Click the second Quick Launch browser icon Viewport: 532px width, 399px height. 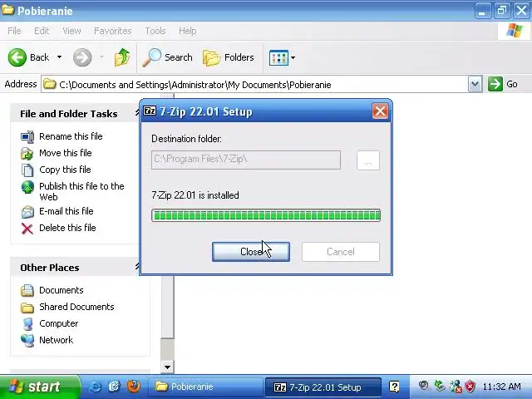[115, 387]
